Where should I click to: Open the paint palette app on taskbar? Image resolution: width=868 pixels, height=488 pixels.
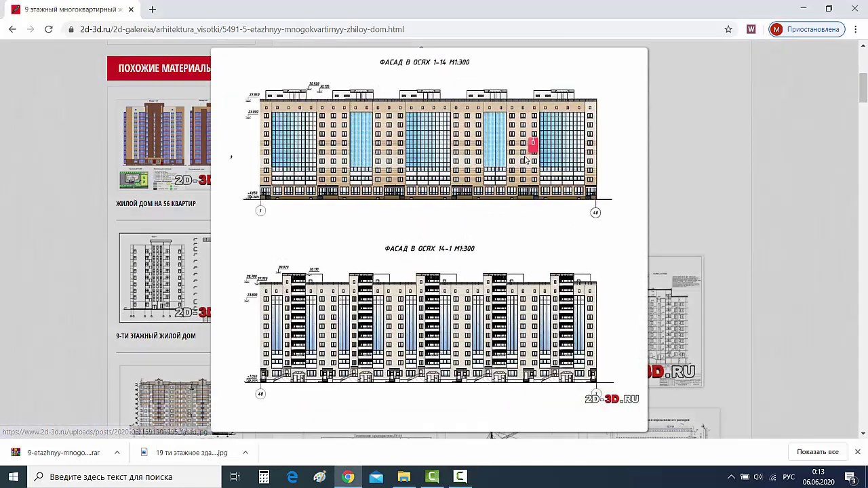click(320, 476)
